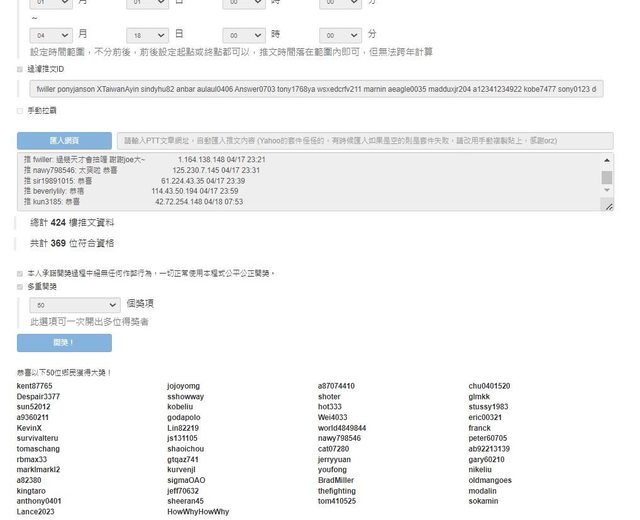The height and width of the screenshot is (520, 640).
Task: Tick the 多重開獎 checkbox
Action: [20, 286]
